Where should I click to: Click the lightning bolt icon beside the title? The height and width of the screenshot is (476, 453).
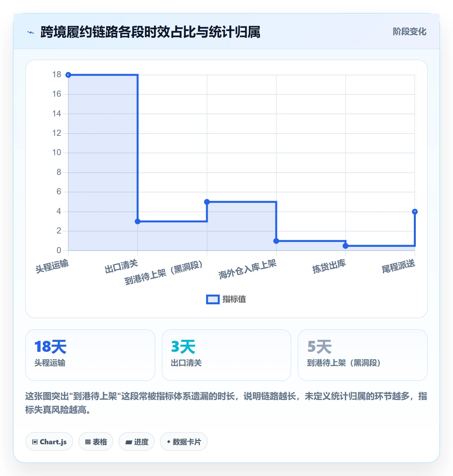(x=31, y=32)
